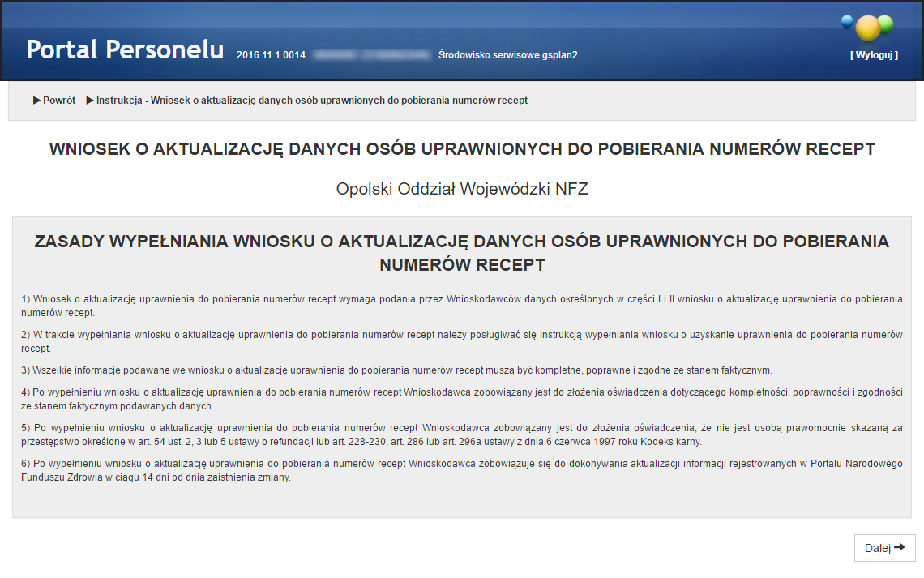This screenshot has width=924, height=578.
Task: Click rule 6 paragraph about 14 dni
Action: click(x=461, y=471)
